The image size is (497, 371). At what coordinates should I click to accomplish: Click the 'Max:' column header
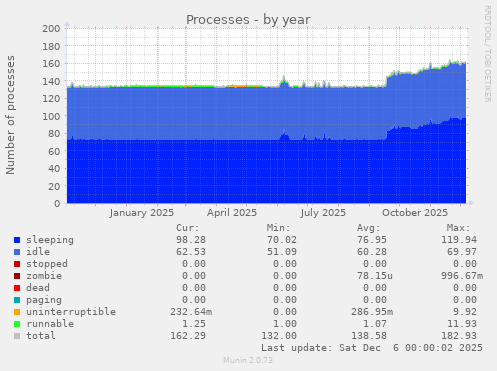(x=459, y=228)
